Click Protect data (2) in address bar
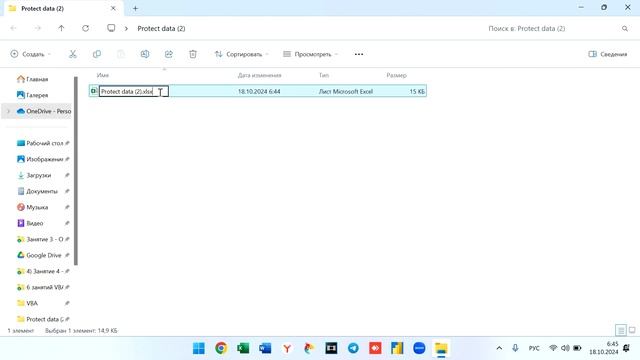The height and width of the screenshot is (360, 640). click(161, 29)
